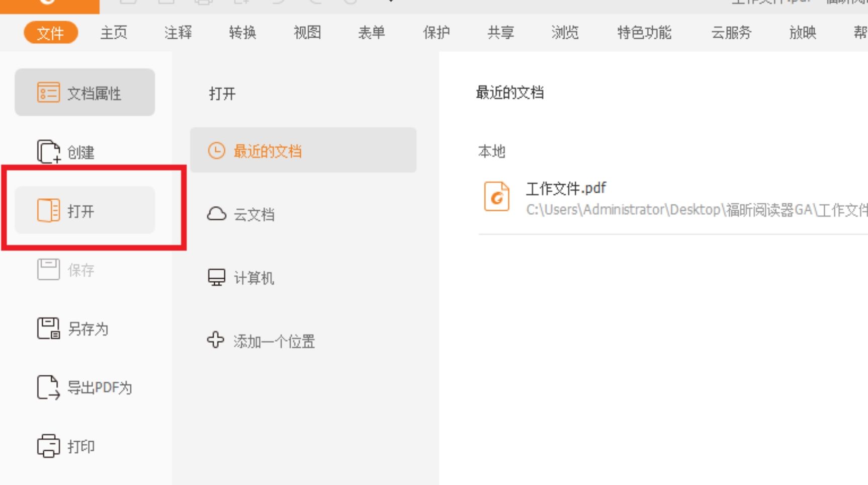Open 工作文件.pdf from recent documents
The image size is (868, 485).
coord(566,188)
